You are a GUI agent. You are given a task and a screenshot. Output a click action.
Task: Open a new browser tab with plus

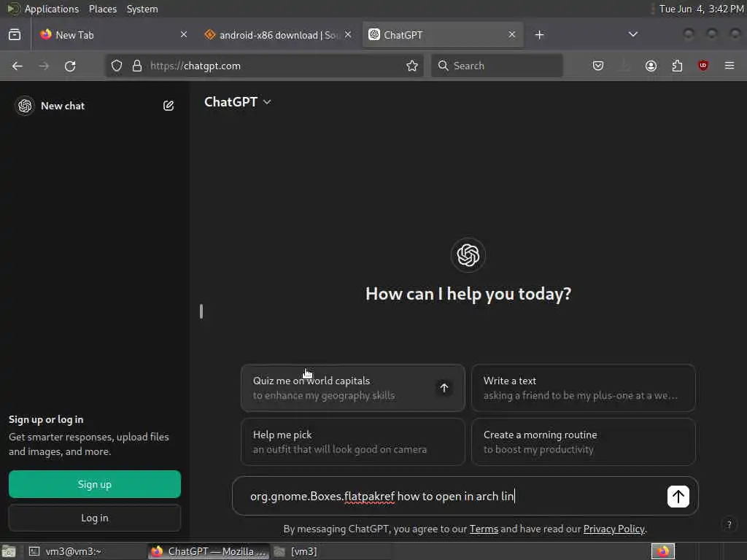pyautogui.click(x=539, y=35)
